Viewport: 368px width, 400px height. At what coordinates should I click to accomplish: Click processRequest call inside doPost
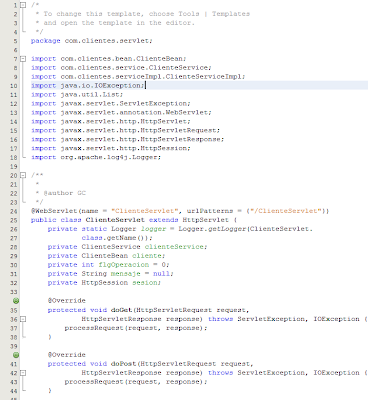pos(136,382)
